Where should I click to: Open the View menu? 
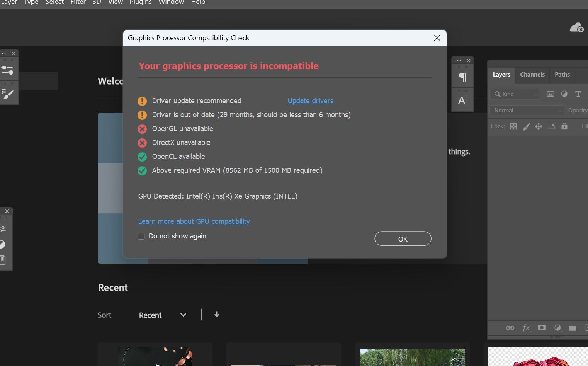pyautogui.click(x=116, y=2)
